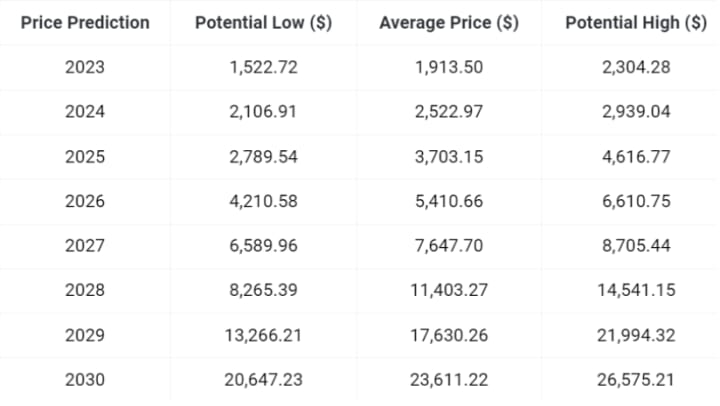Select the 2030 year cell

point(85,379)
